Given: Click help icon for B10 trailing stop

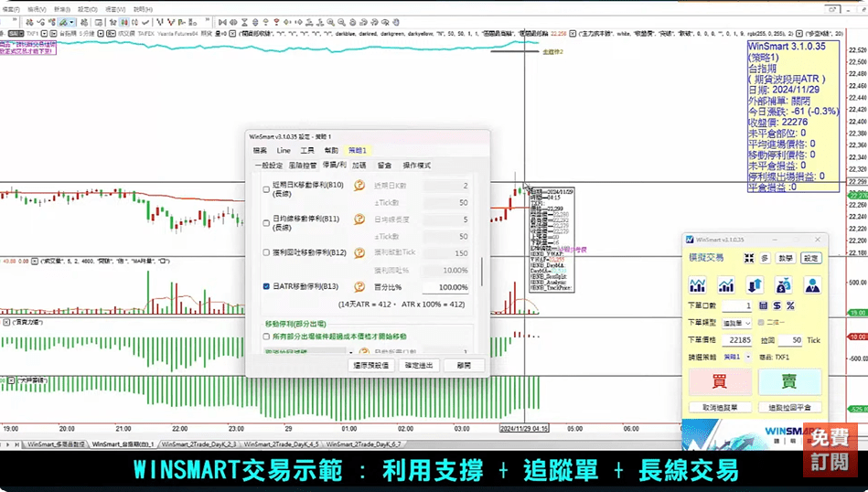Looking at the screenshot, I should [x=359, y=186].
